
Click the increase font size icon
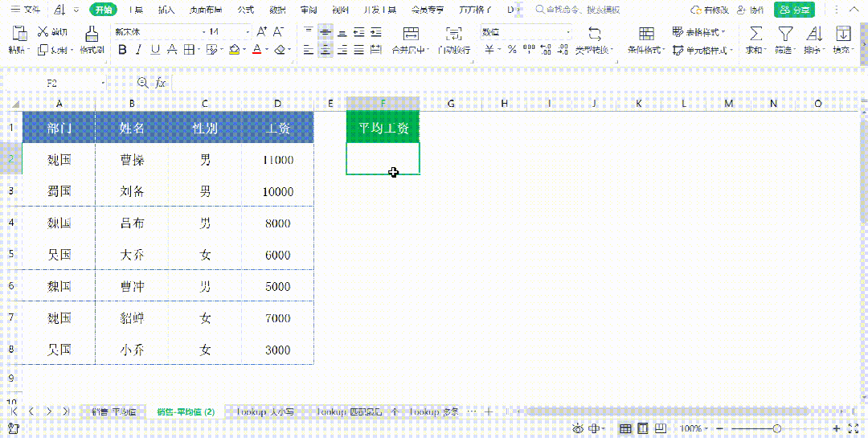click(262, 32)
